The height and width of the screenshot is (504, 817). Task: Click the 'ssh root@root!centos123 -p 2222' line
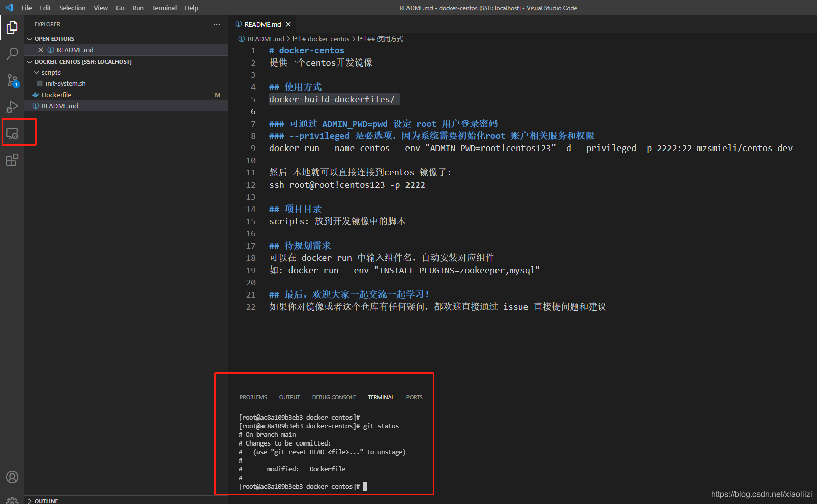(x=347, y=185)
